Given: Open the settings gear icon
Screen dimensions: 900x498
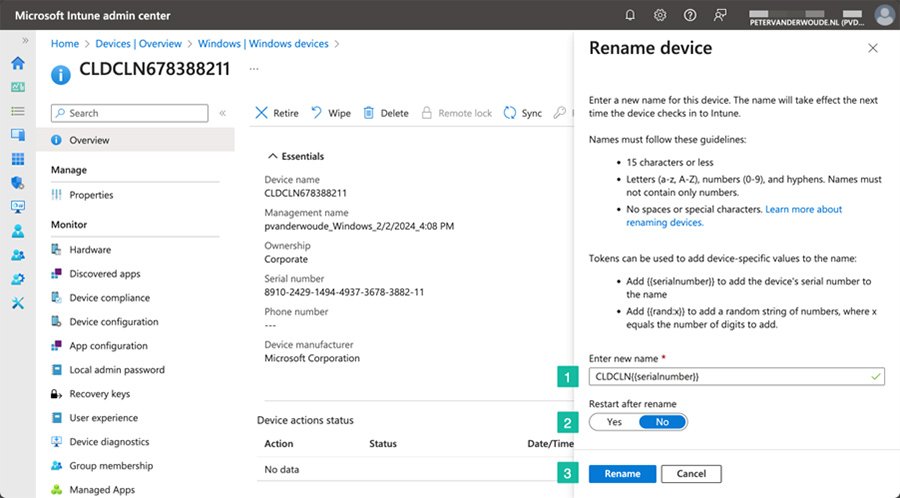Looking at the screenshot, I should pyautogui.click(x=660, y=15).
